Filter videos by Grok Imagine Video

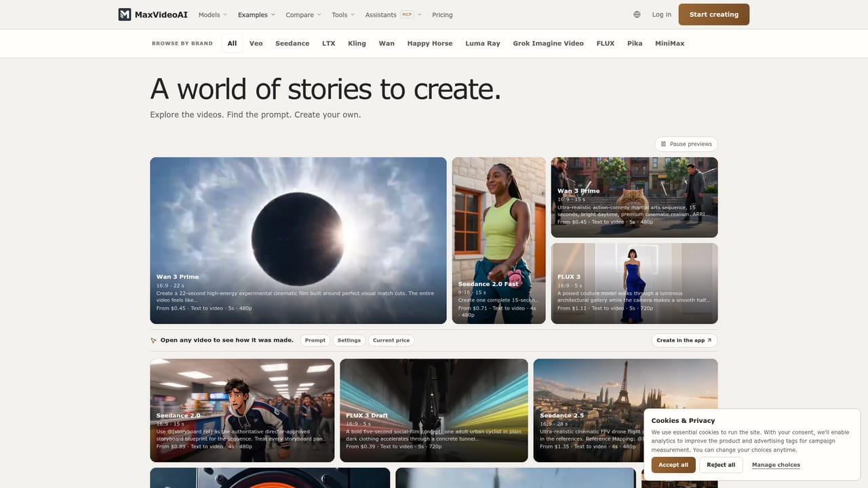[x=548, y=43]
